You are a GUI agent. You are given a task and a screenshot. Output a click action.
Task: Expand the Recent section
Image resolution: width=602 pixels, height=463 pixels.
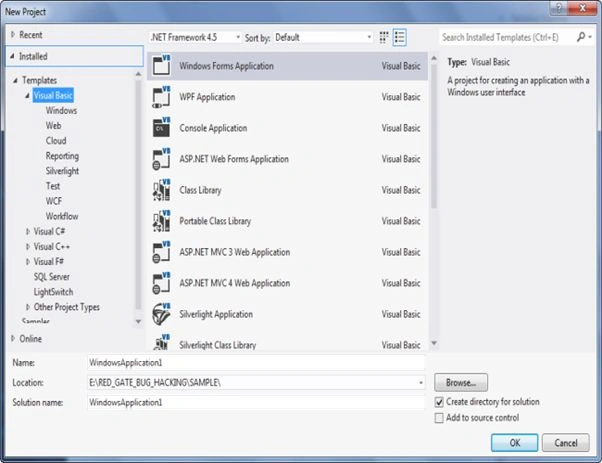(13, 35)
